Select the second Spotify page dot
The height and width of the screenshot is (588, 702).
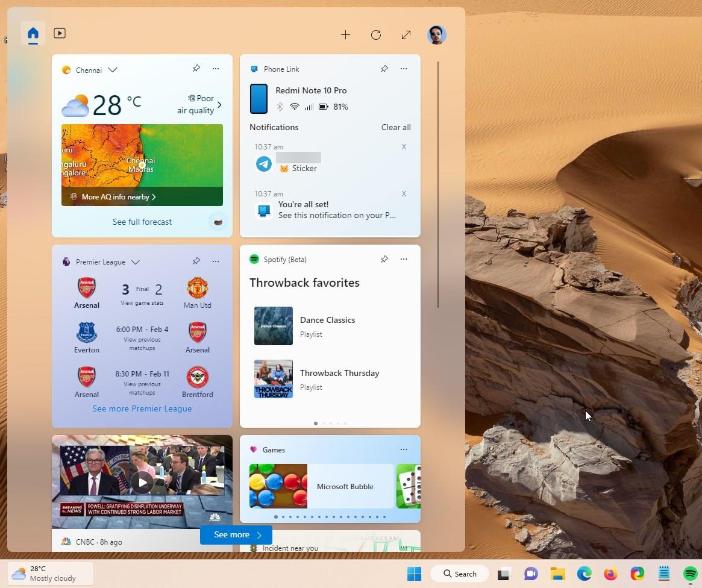(x=323, y=424)
